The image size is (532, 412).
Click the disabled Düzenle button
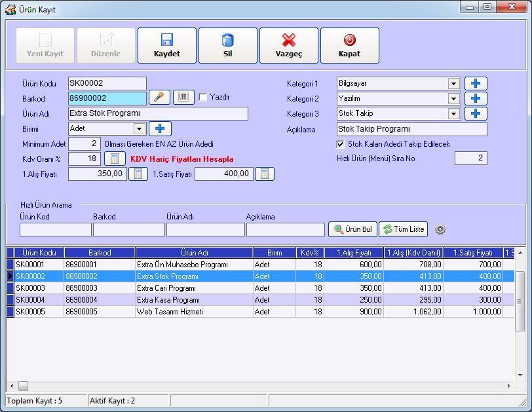[106, 45]
